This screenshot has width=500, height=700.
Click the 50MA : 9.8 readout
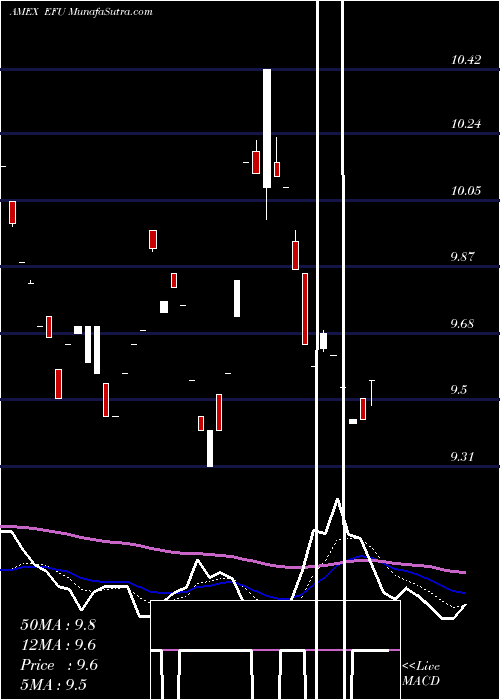(58, 625)
